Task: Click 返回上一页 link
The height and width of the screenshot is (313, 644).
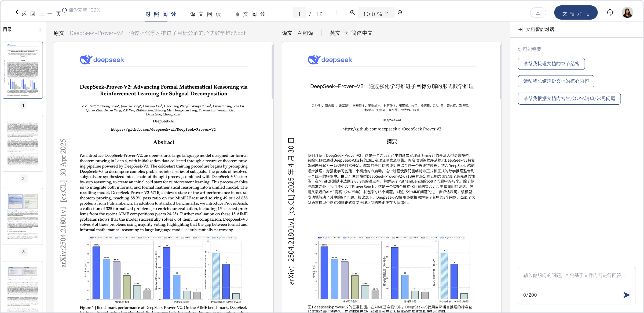Action: (x=41, y=14)
